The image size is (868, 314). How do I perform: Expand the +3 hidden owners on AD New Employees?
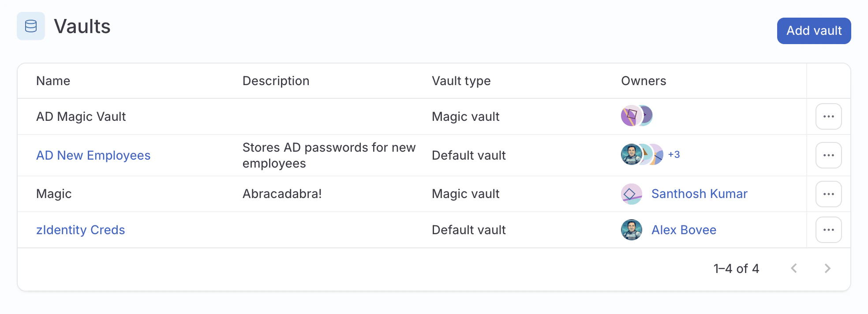[674, 155]
